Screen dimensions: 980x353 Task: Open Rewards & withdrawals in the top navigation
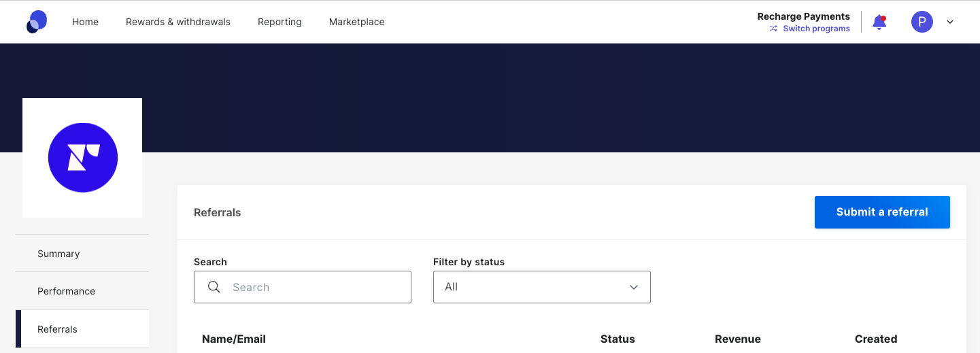(178, 22)
